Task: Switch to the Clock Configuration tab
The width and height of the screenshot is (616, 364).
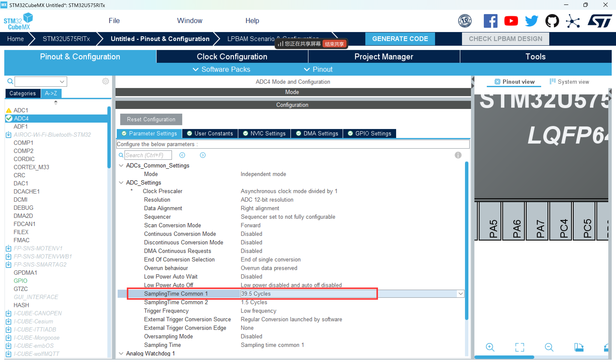Action: [232, 57]
